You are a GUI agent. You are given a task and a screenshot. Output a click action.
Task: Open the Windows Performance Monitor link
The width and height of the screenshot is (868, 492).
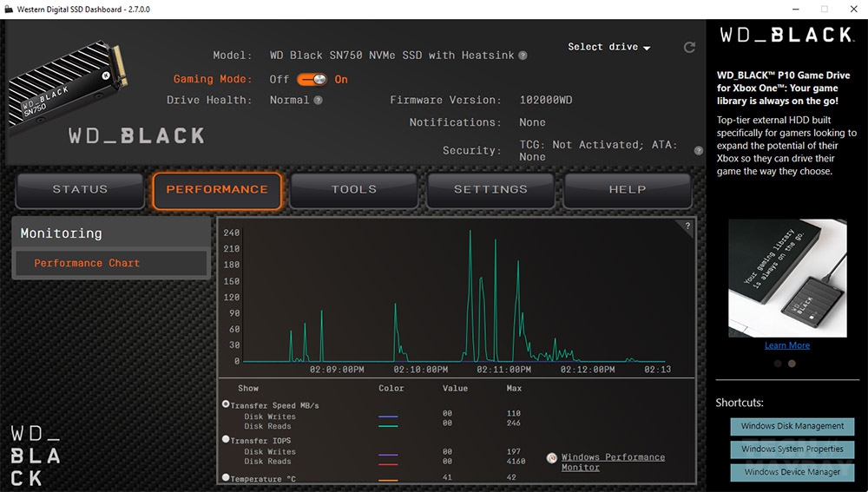[613, 462]
